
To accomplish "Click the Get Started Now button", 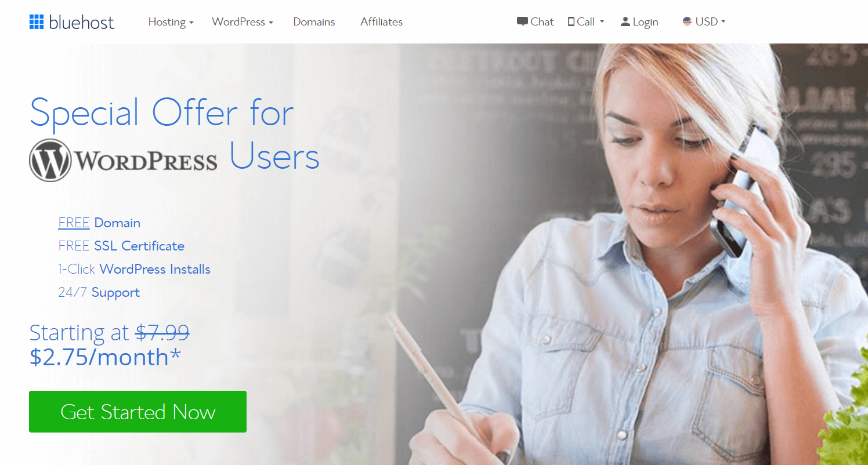I will [x=138, y=412].
